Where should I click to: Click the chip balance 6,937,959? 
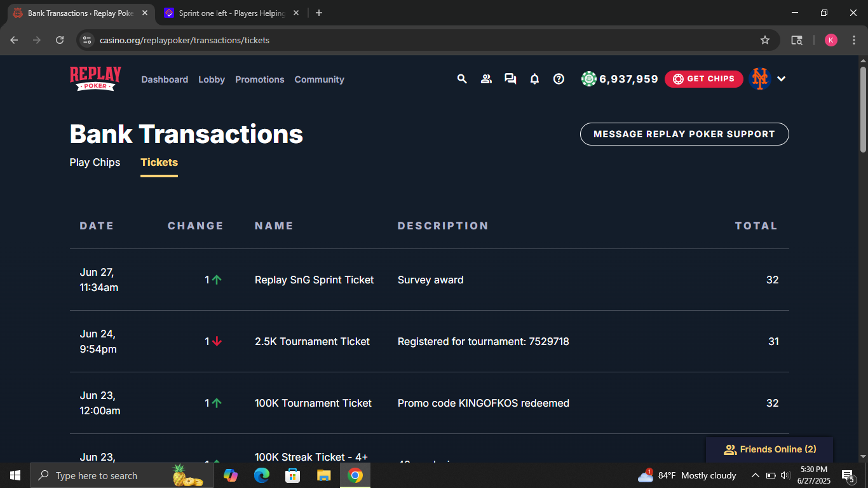pos(628,79)
